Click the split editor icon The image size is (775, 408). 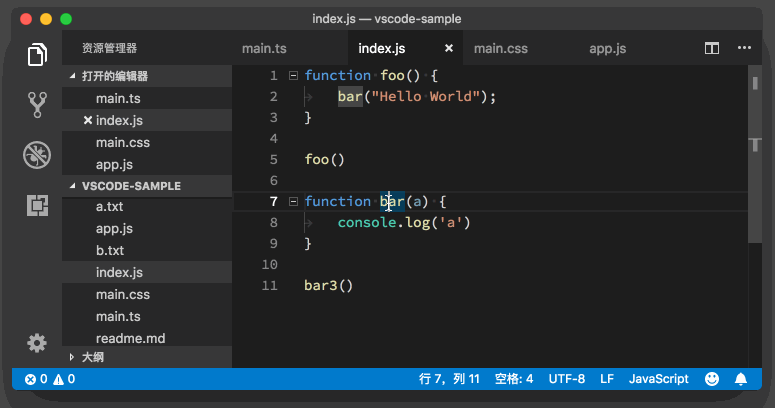(x=712, y=48)
